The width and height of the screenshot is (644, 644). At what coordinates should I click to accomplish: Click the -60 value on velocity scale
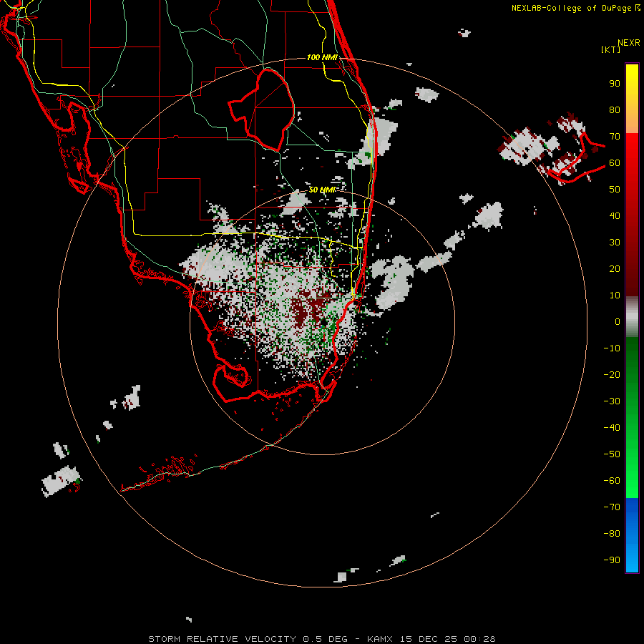[612, 481]
